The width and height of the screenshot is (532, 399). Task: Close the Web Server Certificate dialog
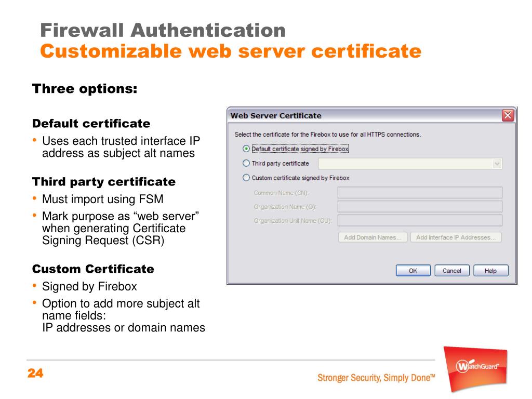(x=508, y=115)
